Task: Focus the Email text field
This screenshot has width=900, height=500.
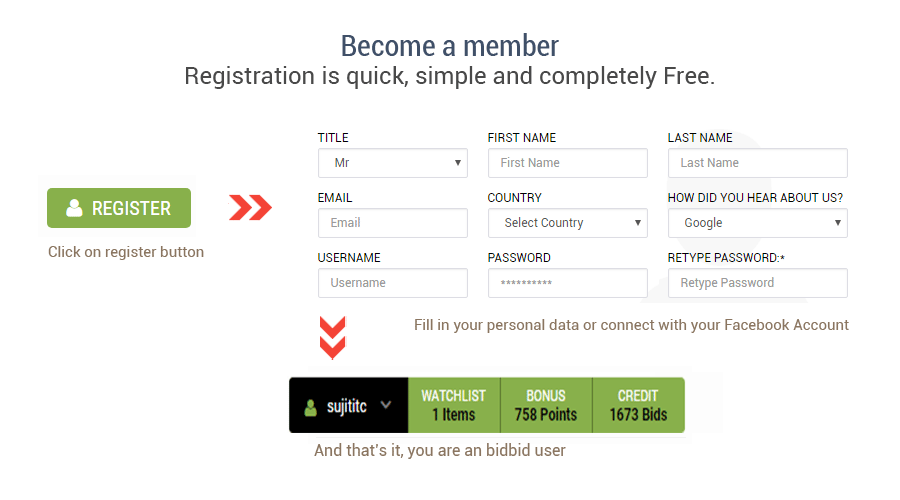Action: tap(393, 223)
